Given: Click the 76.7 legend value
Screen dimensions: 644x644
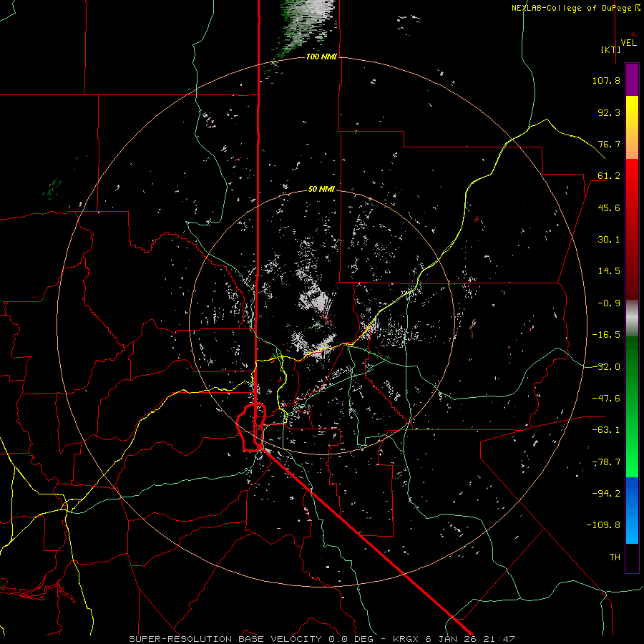Looking at the screenshot, I should (609, 144).
